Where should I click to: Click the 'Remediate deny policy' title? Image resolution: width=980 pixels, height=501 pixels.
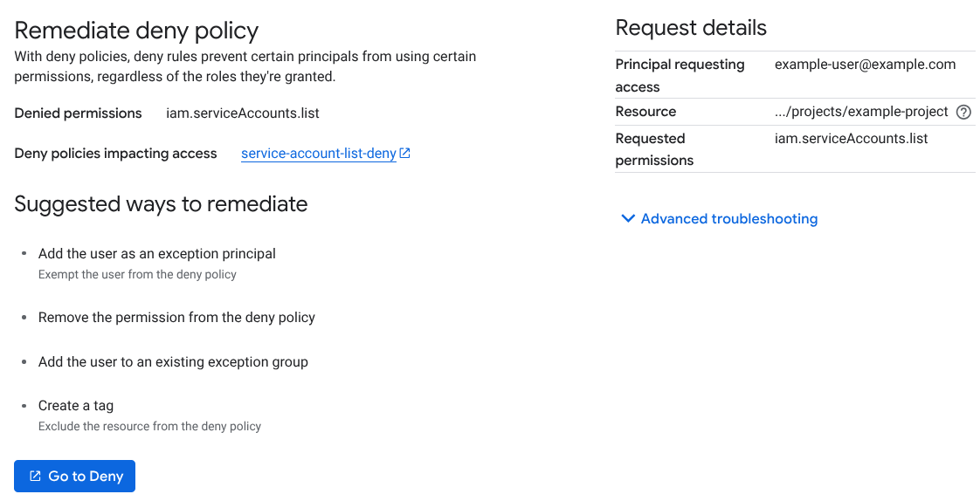pos(136,31)
